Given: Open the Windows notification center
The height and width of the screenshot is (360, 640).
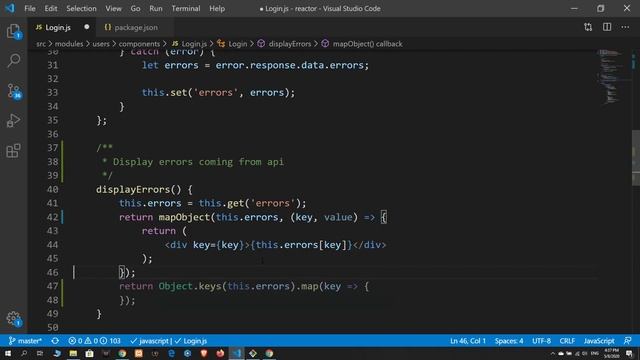Looking at the screenshot, I should click(x=629, y=353).
